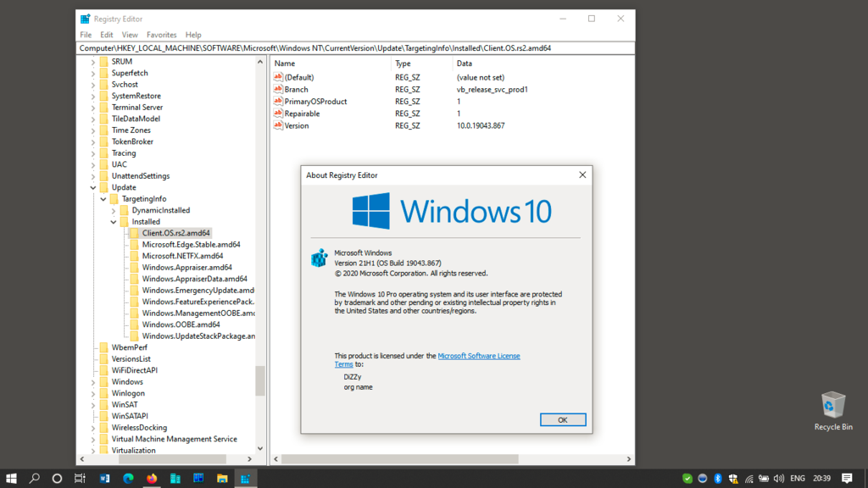Screen dimensions: 868x488
Task: Select Microsoft.NETFX.amd64 key
Action: click(x=183, y=256)
